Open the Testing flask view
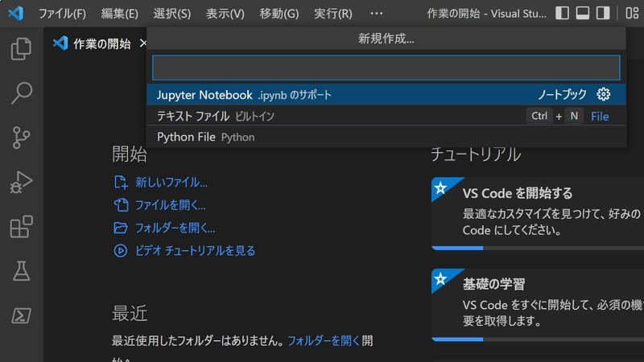This screenshot has height=362, width=644. (21, 271)
